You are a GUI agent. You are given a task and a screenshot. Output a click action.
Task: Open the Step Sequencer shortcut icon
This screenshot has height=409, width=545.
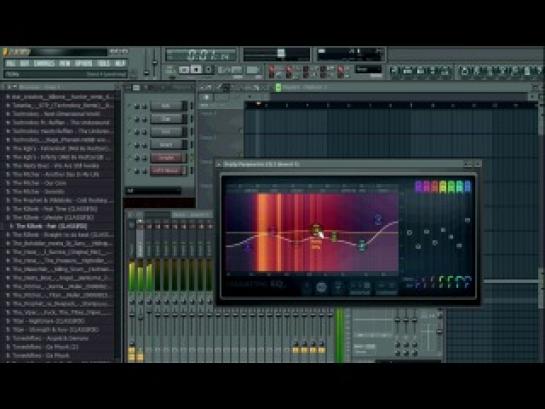tap(407, 71)
